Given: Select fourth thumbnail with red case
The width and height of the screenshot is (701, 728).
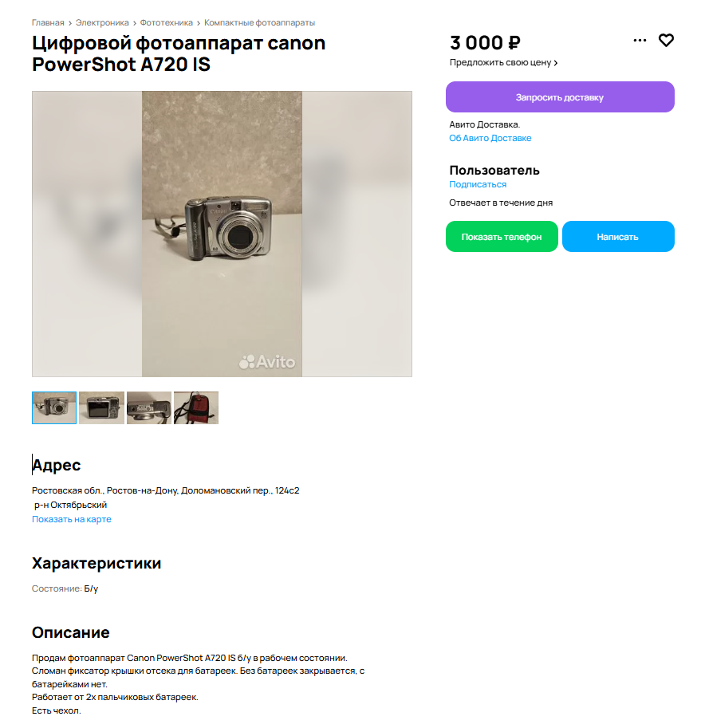Looking at the screenshot, I should pyautogui.click(x=196, y=407).
